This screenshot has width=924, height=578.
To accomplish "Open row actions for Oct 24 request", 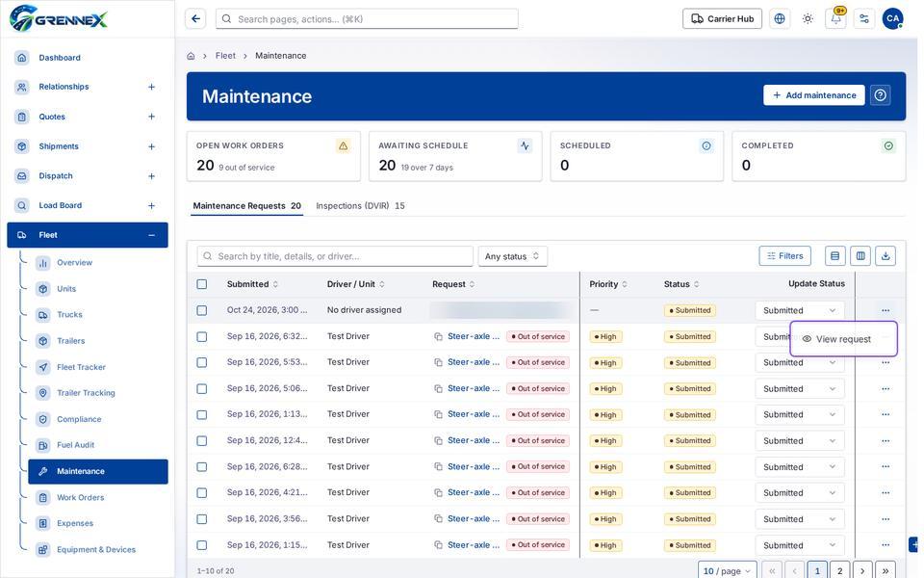I will 885,310.
